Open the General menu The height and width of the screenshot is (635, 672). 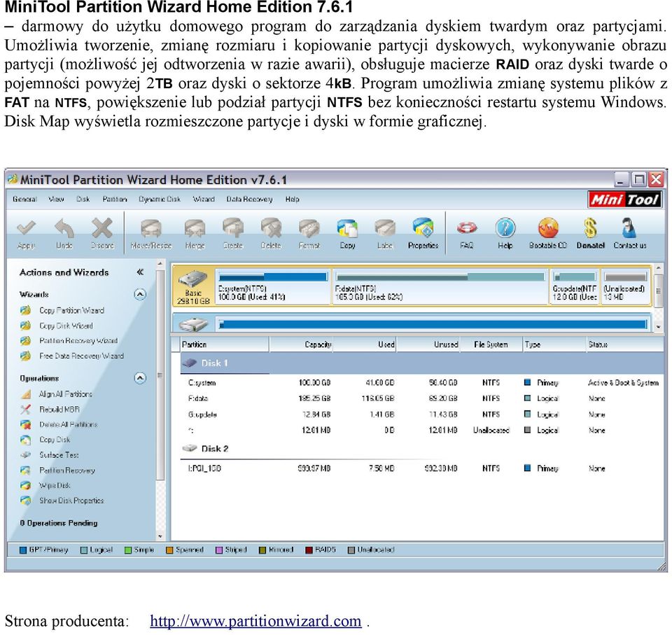pyautogui.click(x=24, y=200)
